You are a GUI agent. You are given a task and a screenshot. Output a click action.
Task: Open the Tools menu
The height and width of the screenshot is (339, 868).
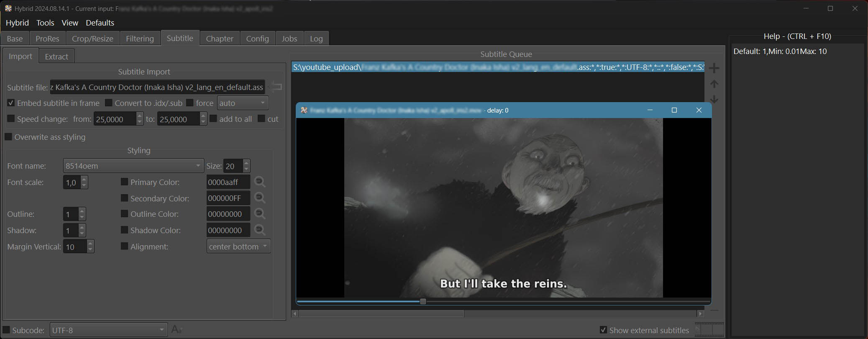[45, 23]
